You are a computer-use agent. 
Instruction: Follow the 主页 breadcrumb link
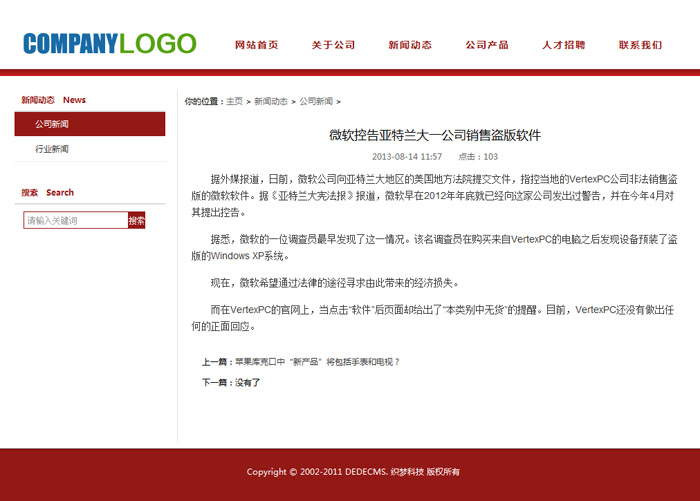[234, 101]
